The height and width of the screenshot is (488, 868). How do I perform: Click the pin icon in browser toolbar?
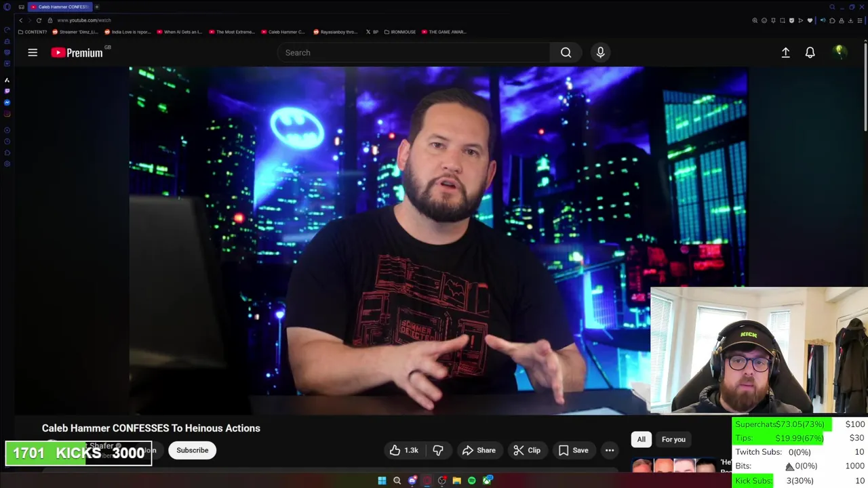773,20
